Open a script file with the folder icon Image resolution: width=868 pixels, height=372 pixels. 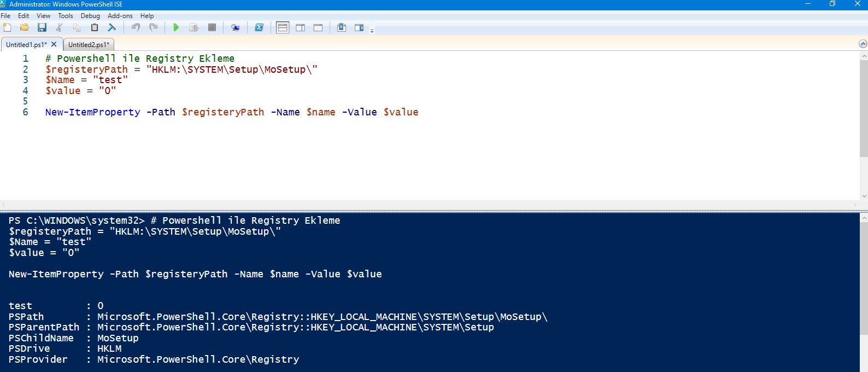25,27
